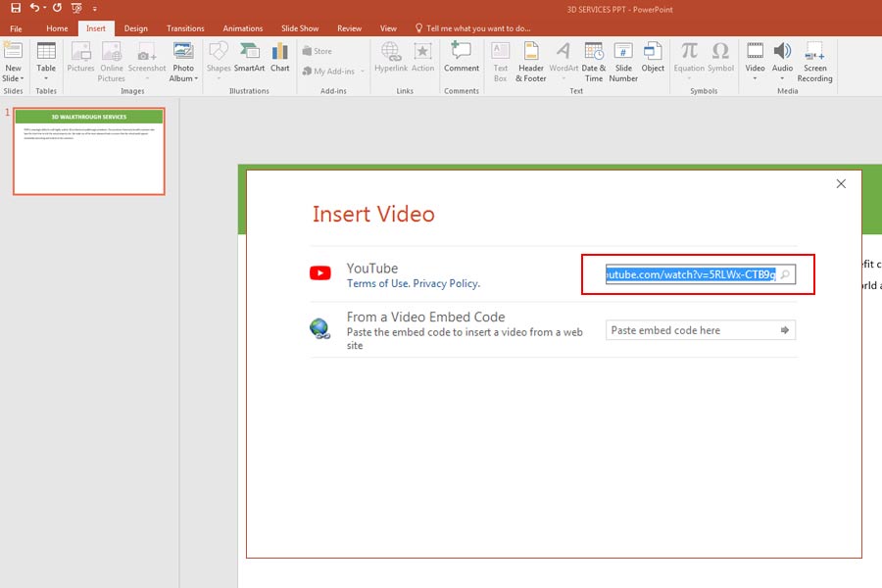This screenshot has height=588, width=882.
Task: Insert Date & Time
Action: pyautogui.click(x=594, y=62)
